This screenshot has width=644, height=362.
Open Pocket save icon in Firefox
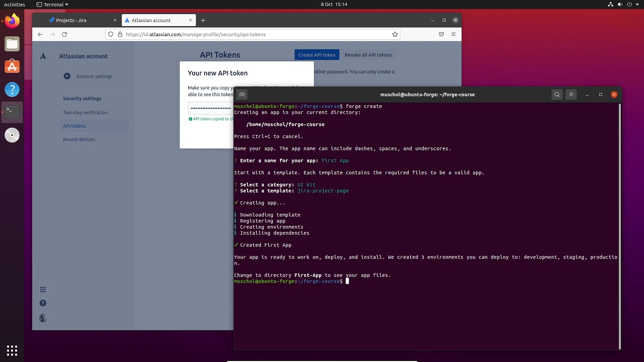click(x=441, y=34)
